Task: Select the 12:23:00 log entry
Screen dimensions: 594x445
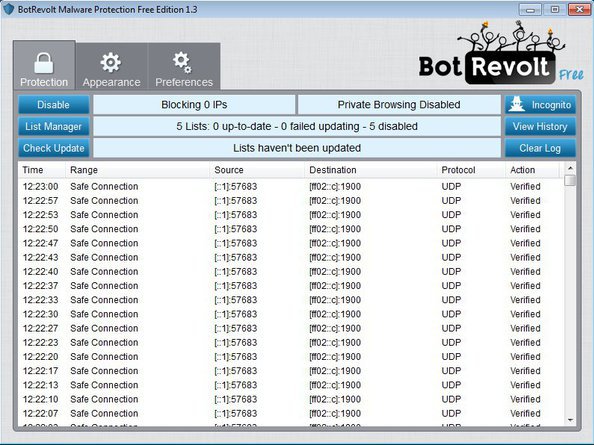Action: coord(291,186)
